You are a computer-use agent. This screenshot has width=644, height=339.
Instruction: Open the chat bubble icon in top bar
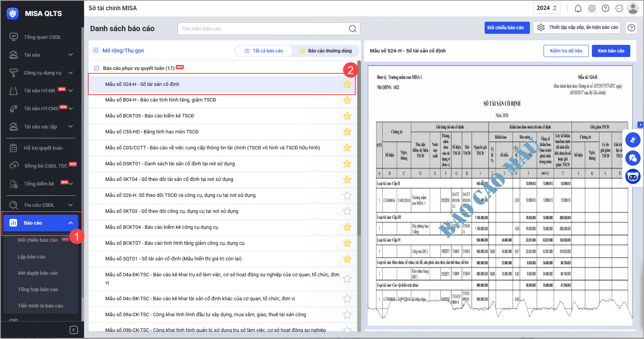[x=619, y=8]
